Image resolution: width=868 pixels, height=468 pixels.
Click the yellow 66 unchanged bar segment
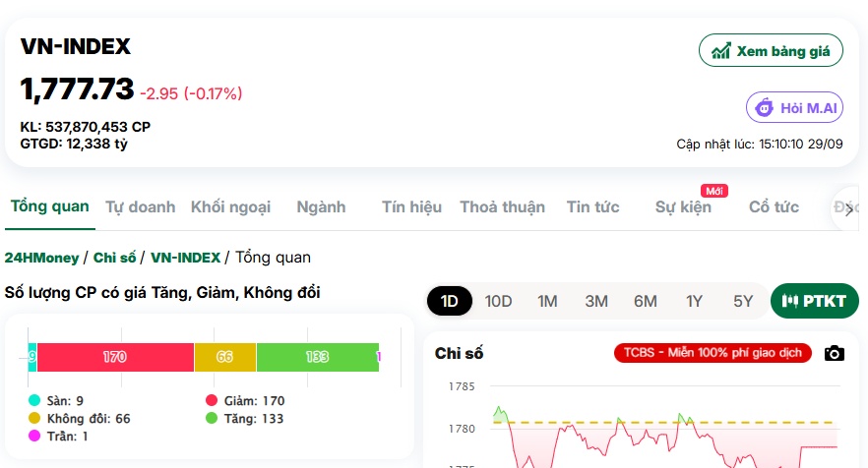coord(224,357)
